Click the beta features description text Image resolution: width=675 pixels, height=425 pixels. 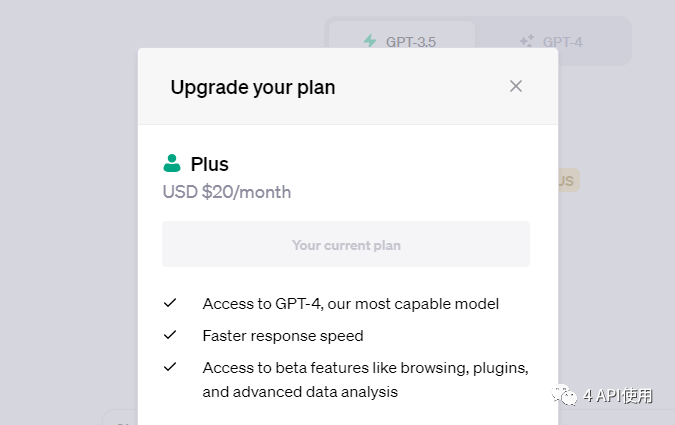[x=365, y=379]
